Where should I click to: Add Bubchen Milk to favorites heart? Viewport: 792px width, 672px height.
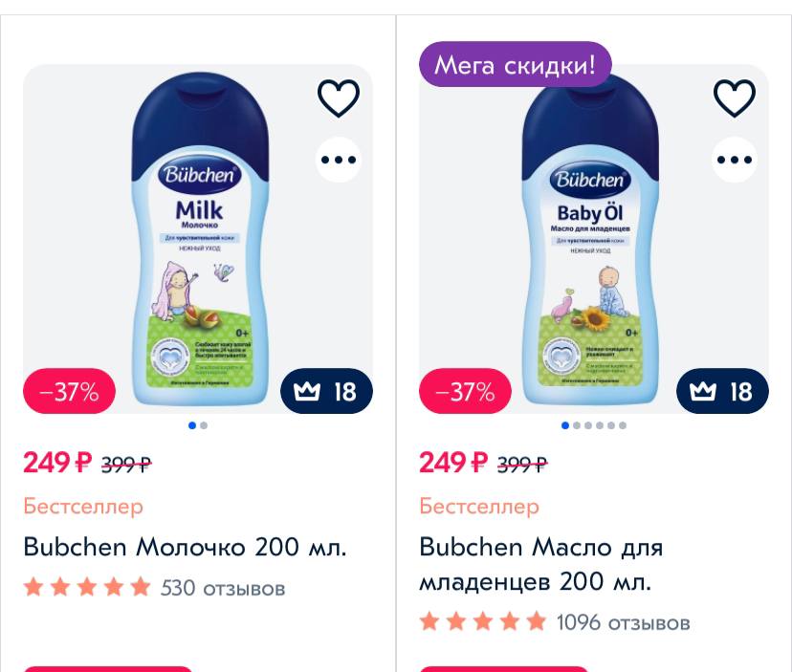[x=339, y=98]
